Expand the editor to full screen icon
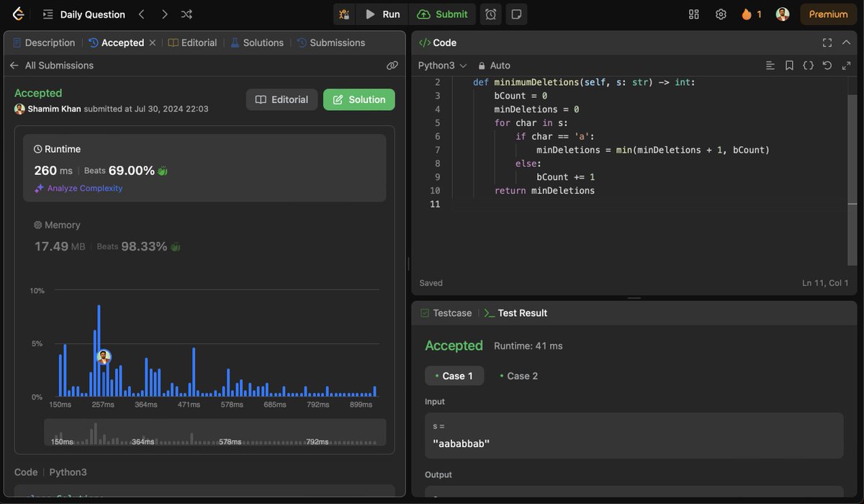Image resolution: width=864 pixels, height=504 pixels. 846,65
